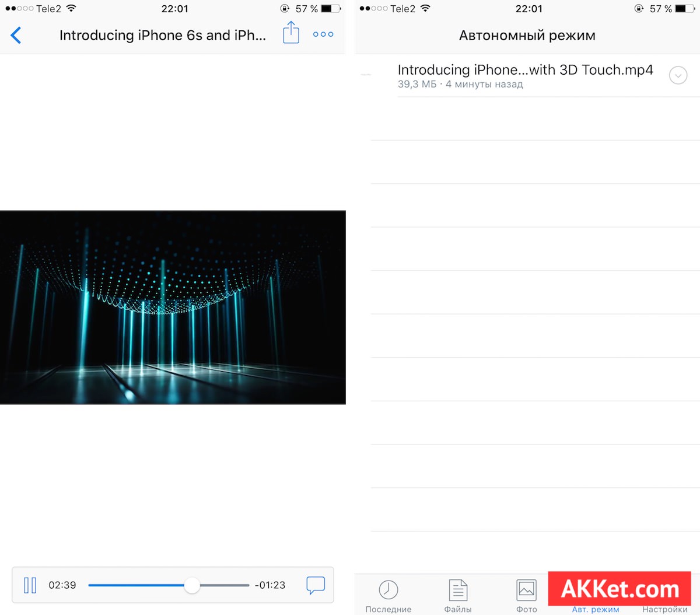Open the comments speech bubble icon
Viewport: 700px width, 615px height.
point(316,585)
